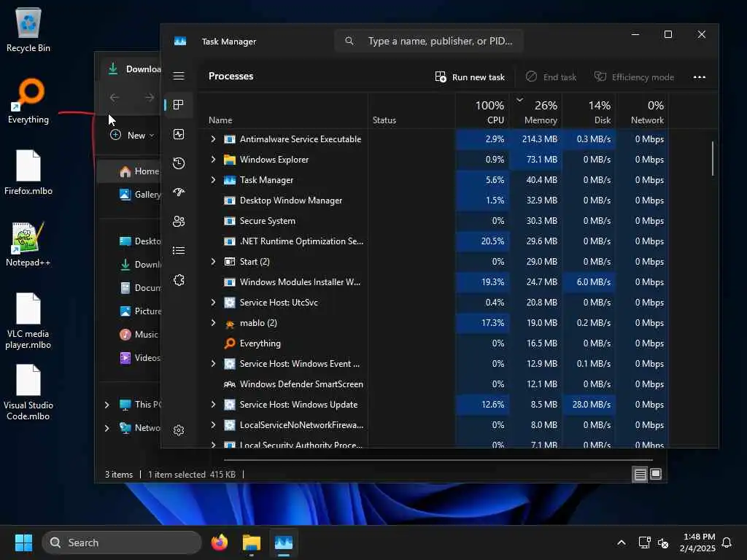Viewport: 747px width, 560px height.
Task: Open notifications bell in taskbar
Action: tap(727, 542)
